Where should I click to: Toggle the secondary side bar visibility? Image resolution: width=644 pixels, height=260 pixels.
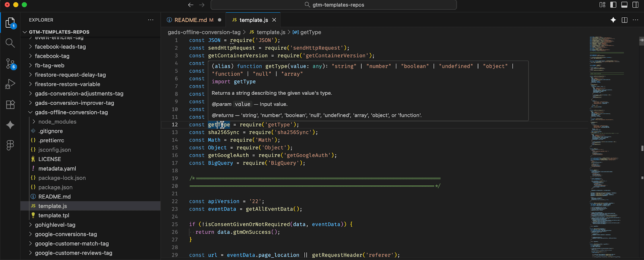(636, 5)
